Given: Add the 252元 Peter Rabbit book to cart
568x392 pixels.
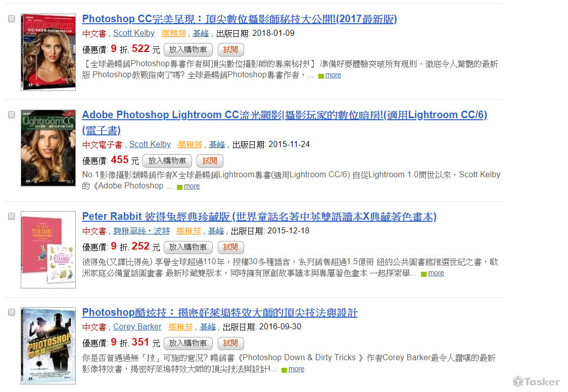Looking at the screenshot, I should (188, 247).
